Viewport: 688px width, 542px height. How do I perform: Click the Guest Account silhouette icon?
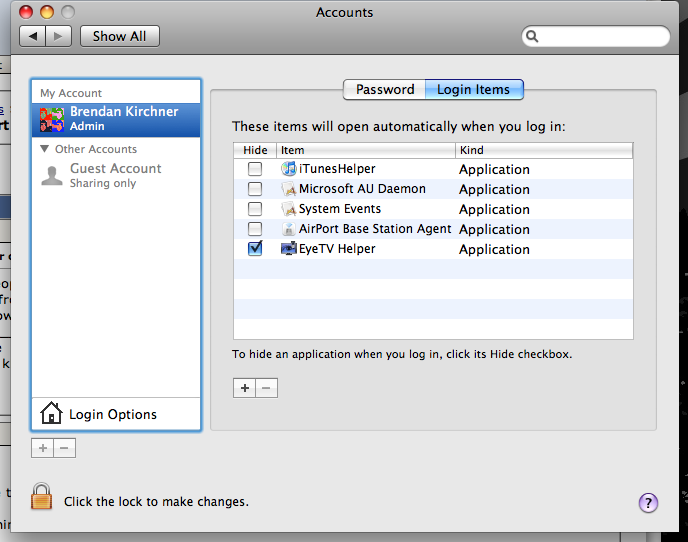[x=52, y=176]
